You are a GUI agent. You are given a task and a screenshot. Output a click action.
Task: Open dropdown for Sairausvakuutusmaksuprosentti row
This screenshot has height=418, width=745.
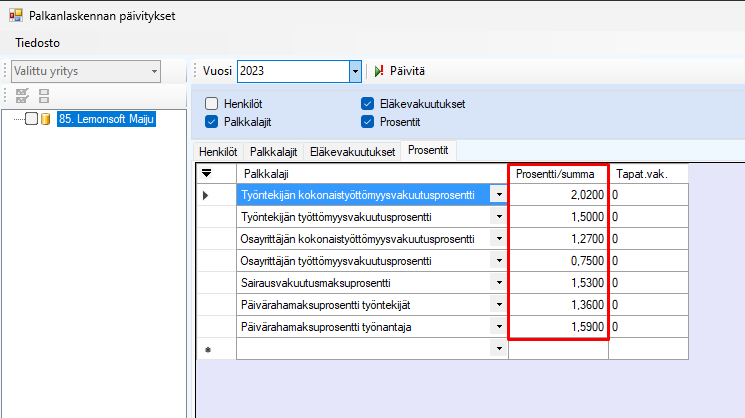(x=498, y=283)
